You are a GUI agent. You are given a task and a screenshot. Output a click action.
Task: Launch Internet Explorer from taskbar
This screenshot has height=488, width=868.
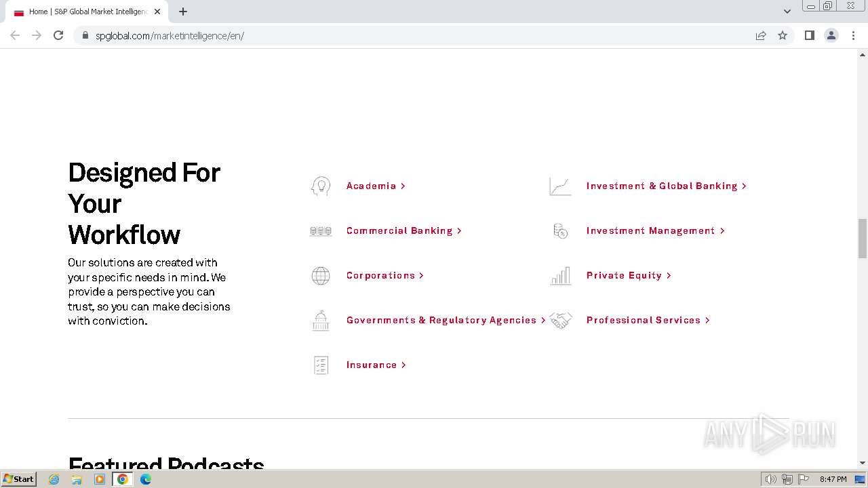point(54,479)
